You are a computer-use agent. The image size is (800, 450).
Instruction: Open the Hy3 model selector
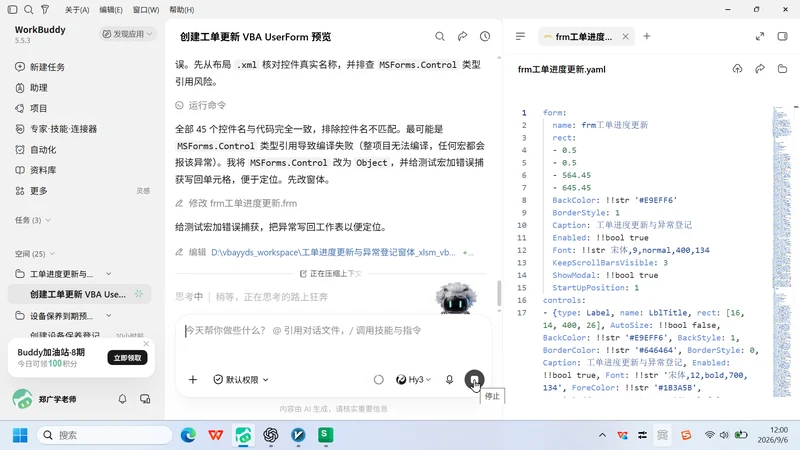413,380
